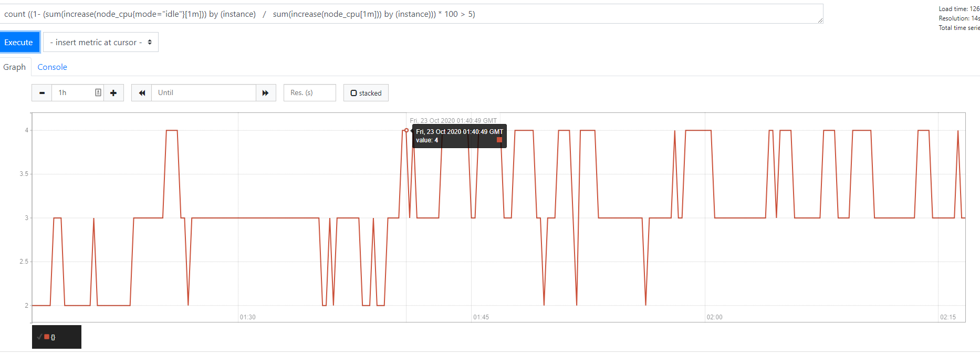This screenshot has width=980, height=354.
Task: Focus the Until end-time field
Action: point(204,93)
